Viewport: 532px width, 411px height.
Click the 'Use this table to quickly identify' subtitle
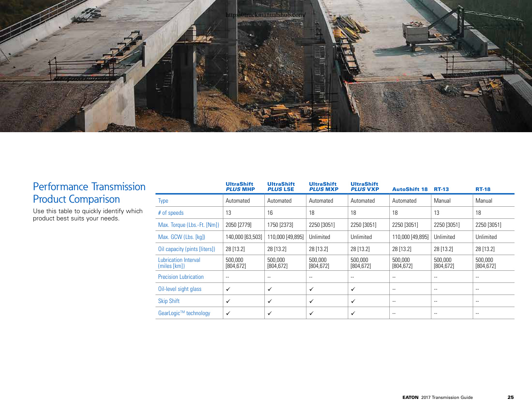coord(88,215)
